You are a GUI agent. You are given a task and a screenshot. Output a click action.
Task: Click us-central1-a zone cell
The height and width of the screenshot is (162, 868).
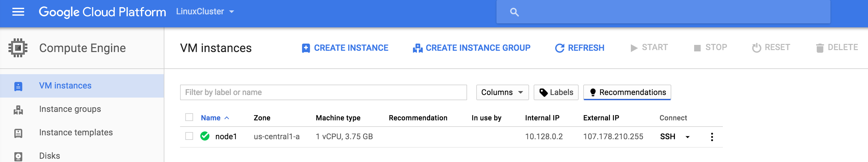(x=276, y=137)
